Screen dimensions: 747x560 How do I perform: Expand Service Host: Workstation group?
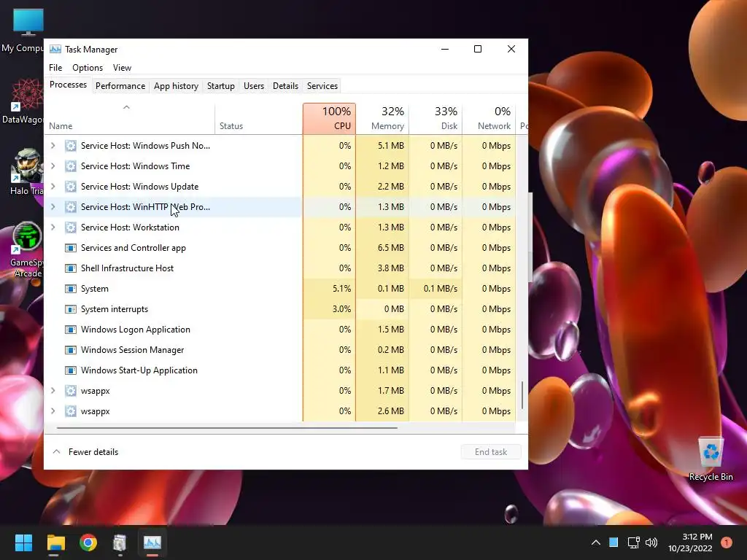tap(53, 227)
